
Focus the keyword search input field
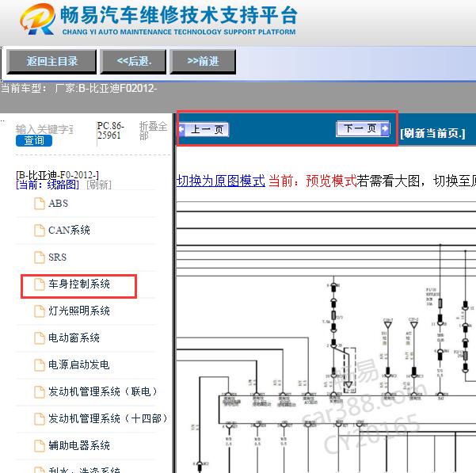coord(44,129)
